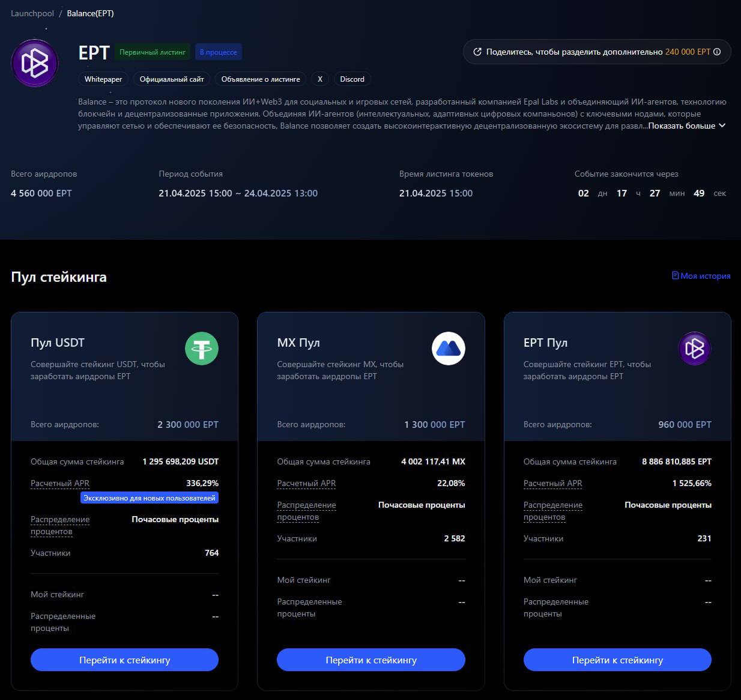The height and width of the screenshot is (700, 741).
Task: Click 4 002 117,41 MX total staked value
Action: point(433,461)
